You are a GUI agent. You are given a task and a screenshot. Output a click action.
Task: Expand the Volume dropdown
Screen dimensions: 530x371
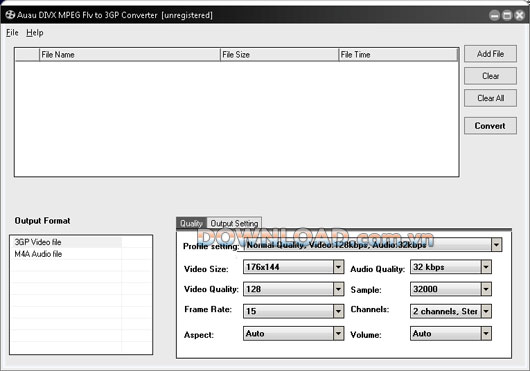[486, 333]
